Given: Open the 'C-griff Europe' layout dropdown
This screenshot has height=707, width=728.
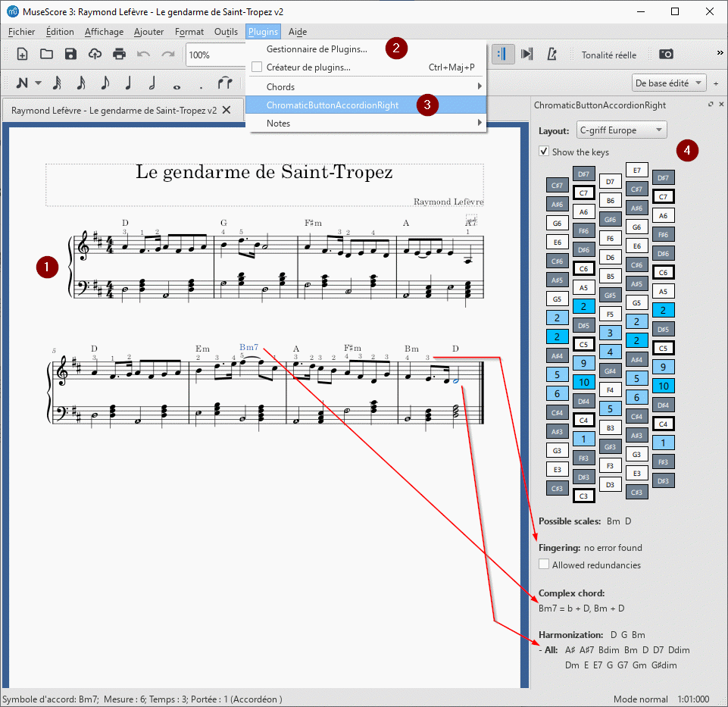Looking at the screenshot, I should [621, 130].
